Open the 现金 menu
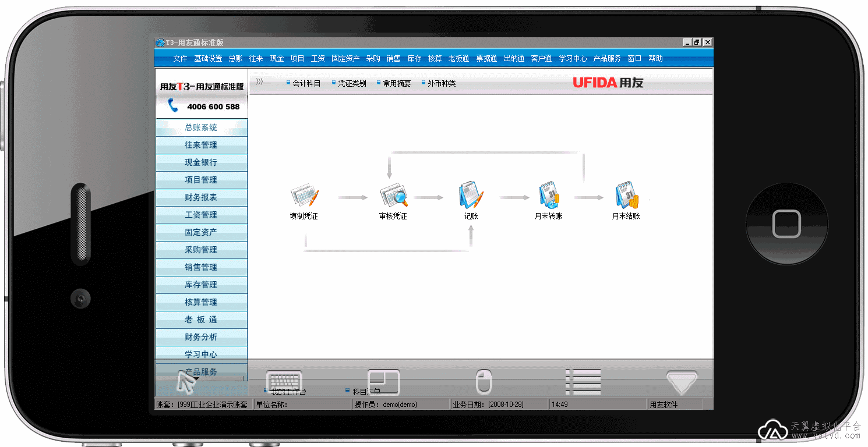The image size is (868, 447). pyautogui.click(x=277, y=58)
